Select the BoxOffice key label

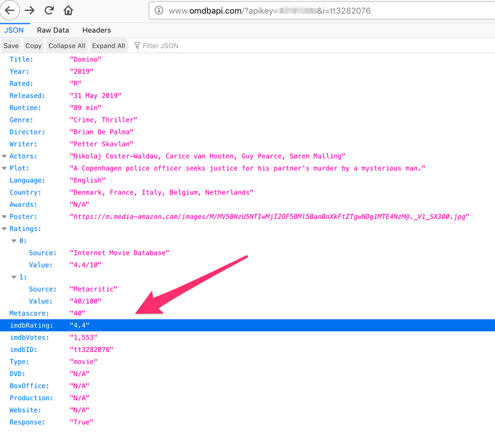point(29,386)
